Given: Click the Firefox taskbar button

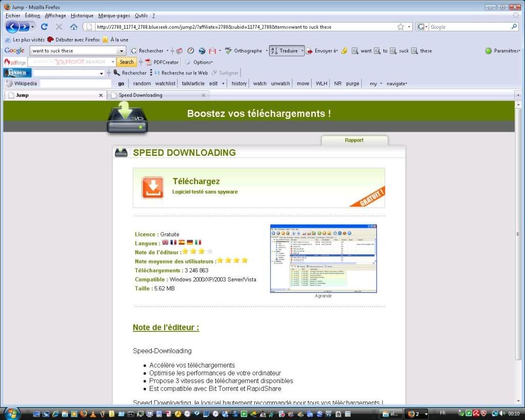Looking at the screenshot, I should (x=416, y=414).
